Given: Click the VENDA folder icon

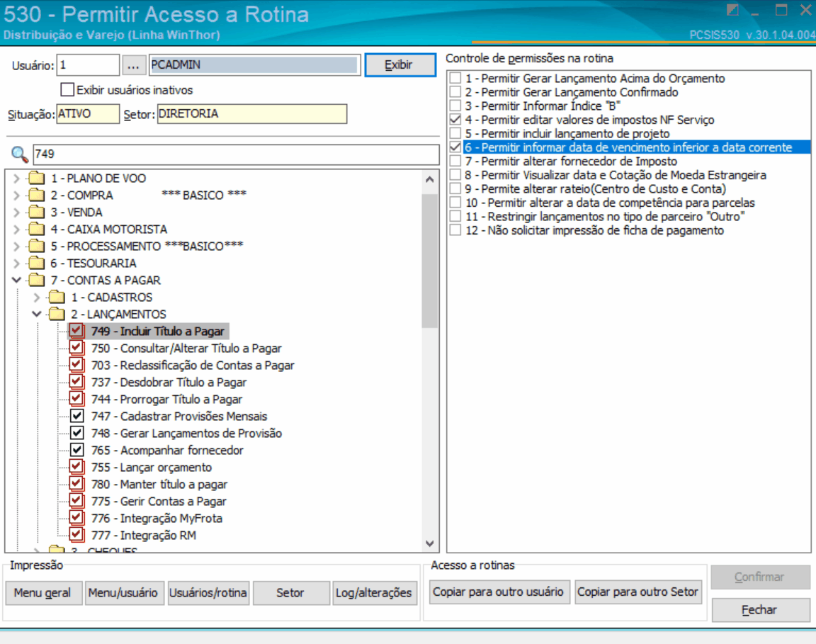Looking at the screenshot, I should [37, 213].
